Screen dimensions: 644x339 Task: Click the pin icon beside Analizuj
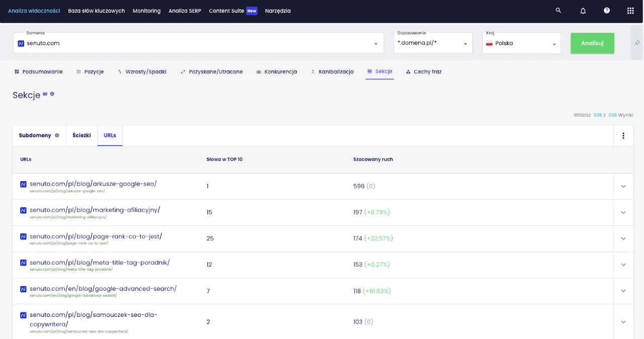coord(637,43)
